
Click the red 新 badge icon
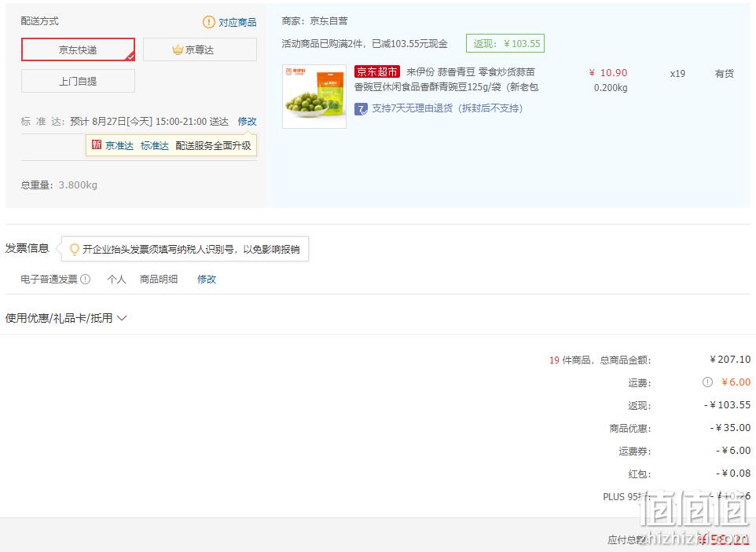tap(97, 145)
